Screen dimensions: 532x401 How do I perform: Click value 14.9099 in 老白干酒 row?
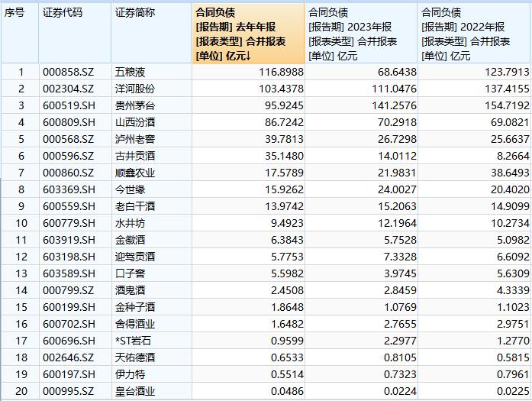[x=511, y=206]
